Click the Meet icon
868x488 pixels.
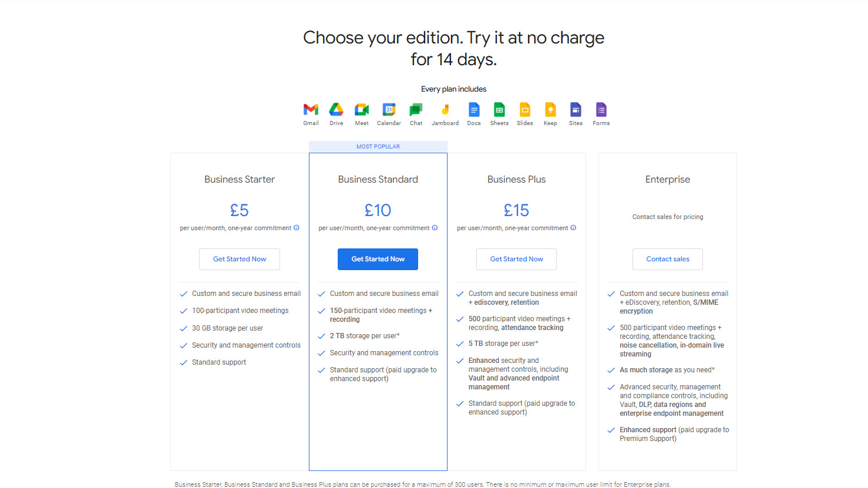coord(361,110)
